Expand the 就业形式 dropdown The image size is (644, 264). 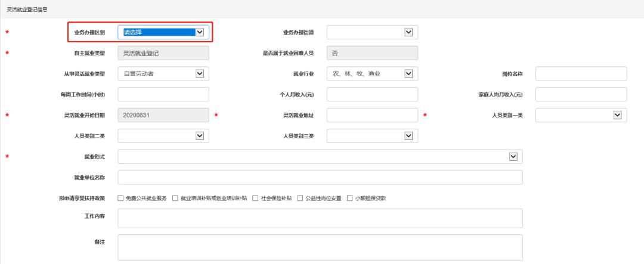click(320, 156)
